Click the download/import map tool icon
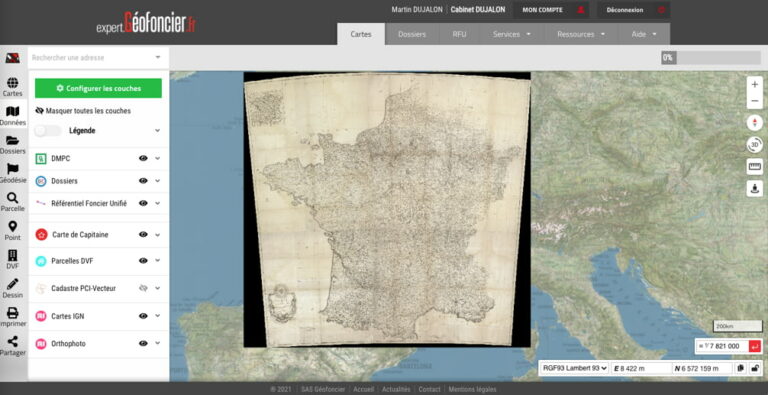 point(755,188)
